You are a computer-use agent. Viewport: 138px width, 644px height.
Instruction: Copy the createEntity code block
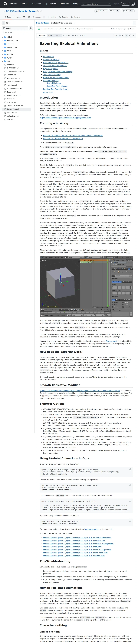[130, 469]
